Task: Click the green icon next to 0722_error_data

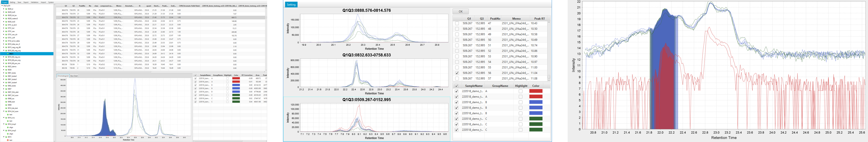Action: pyautogui.click(x=6, y=41)
